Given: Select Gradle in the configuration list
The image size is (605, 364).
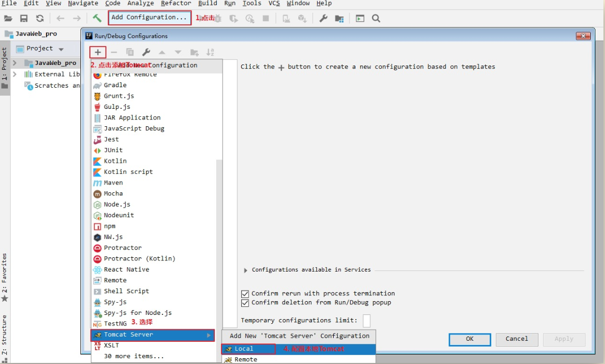Looking at the screenshot, I should [x=157, y=85].
